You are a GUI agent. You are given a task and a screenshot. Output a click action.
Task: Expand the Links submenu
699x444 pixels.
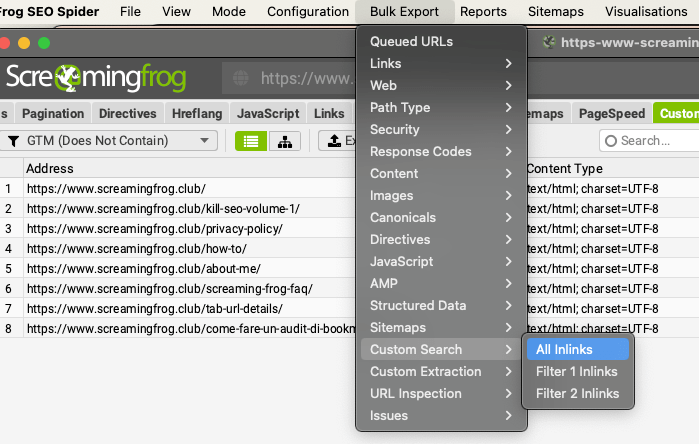pyautogui.click(x=441, y=64)
